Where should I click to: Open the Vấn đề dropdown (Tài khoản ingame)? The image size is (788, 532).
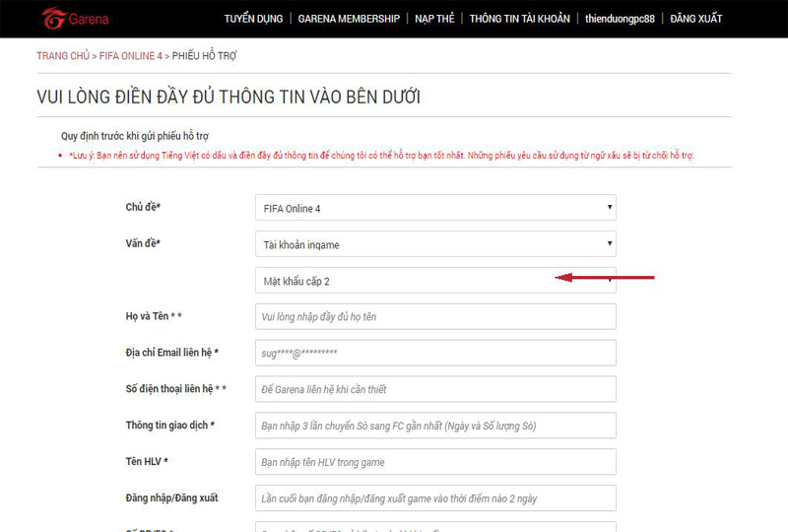[x=435, y=244]
